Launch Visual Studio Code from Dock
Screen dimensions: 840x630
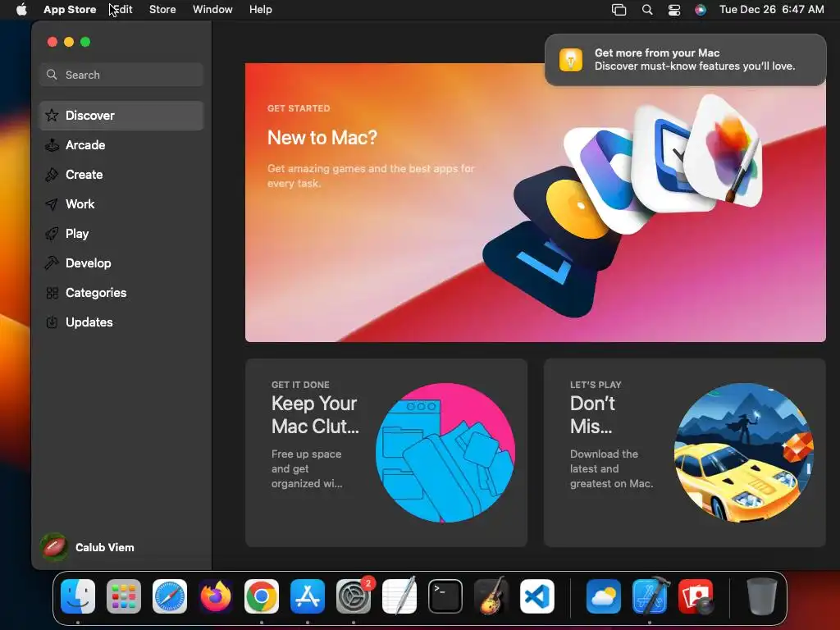tap(536, 596)
